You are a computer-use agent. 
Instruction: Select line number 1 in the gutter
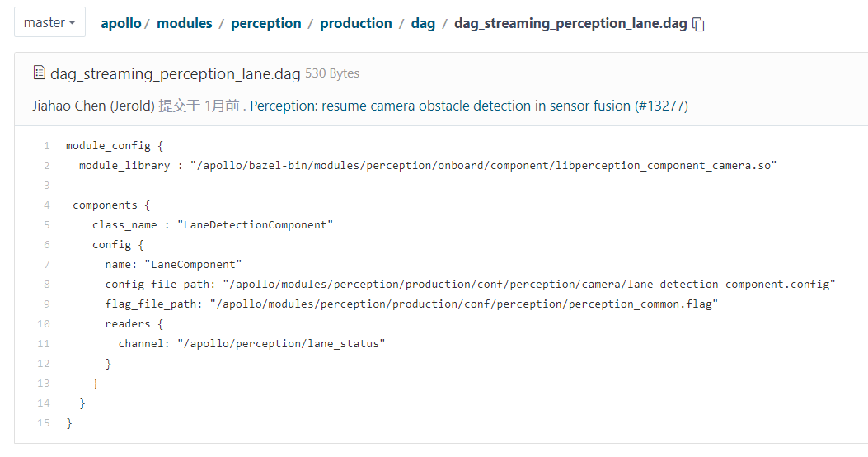pos(47,146)
